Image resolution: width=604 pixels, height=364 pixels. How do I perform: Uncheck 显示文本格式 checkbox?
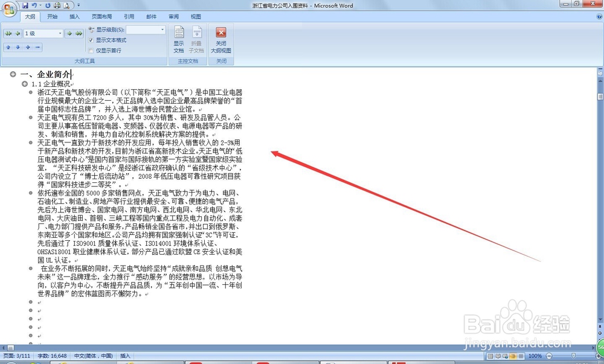(91, 40)
